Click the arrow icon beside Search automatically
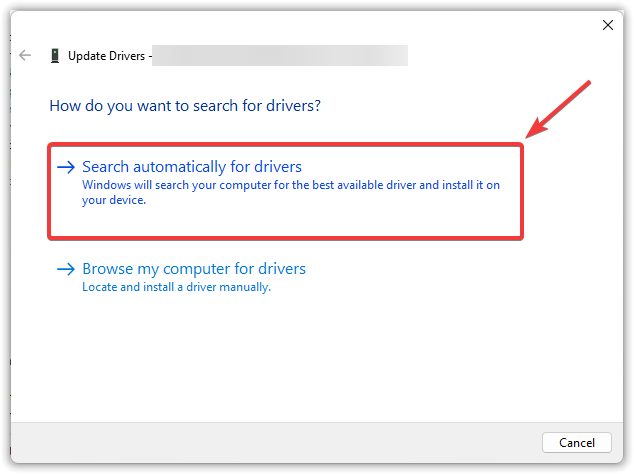The height and width of the screenshot is (474, 634). 66,167
